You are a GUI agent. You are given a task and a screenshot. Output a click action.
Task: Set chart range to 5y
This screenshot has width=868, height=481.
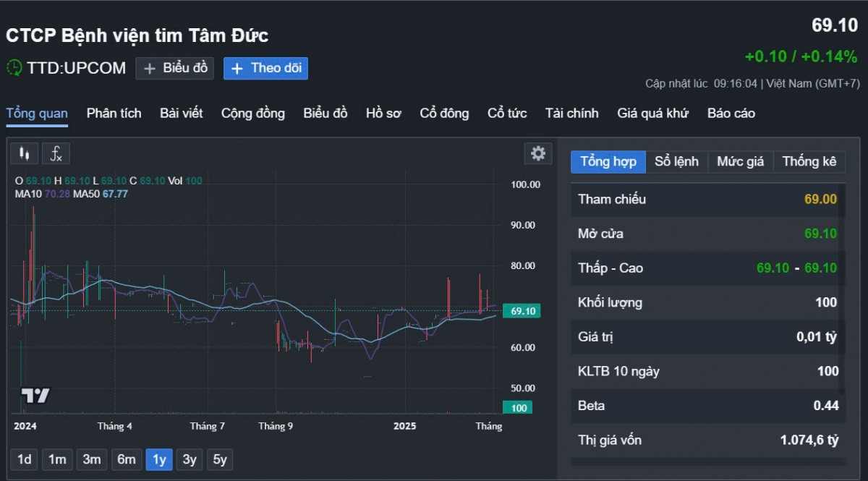(220, 459)
